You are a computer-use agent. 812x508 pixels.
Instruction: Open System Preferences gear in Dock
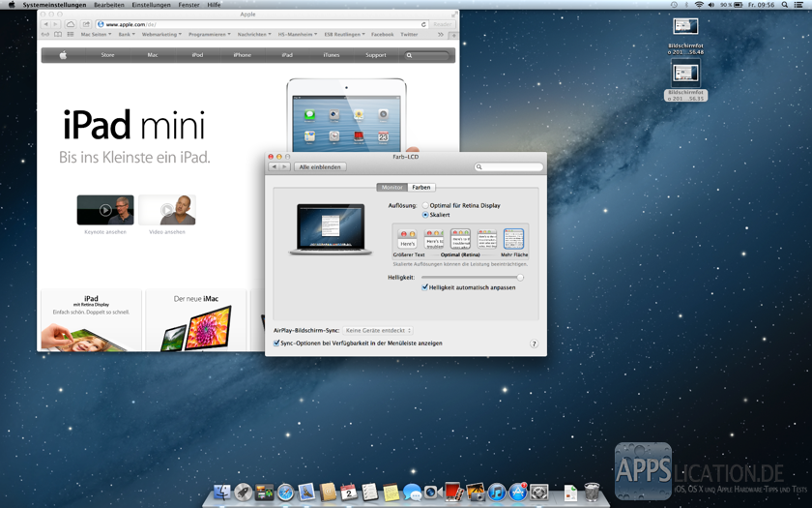pyautogui.click(x=539, y=492)
